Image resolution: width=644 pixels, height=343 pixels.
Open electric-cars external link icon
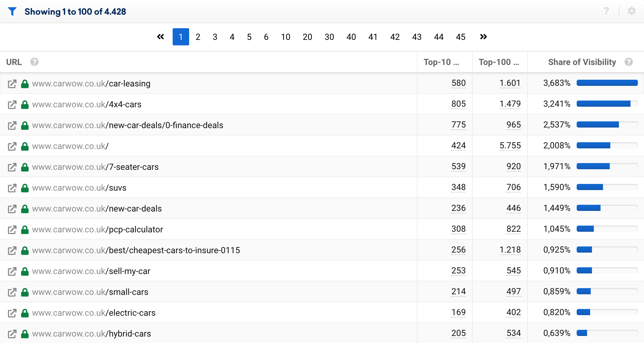tap(12, 313)
